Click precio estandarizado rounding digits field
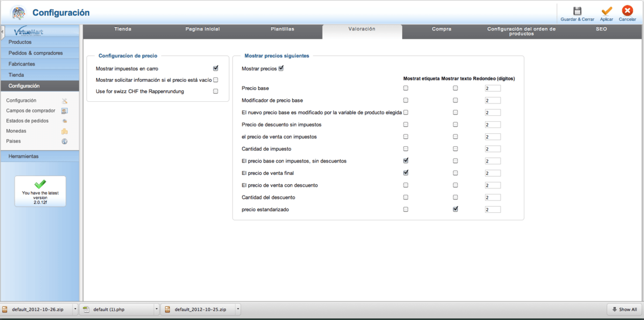Image resolution: width=644 pixels, height=320 pixels. (492, 209)
